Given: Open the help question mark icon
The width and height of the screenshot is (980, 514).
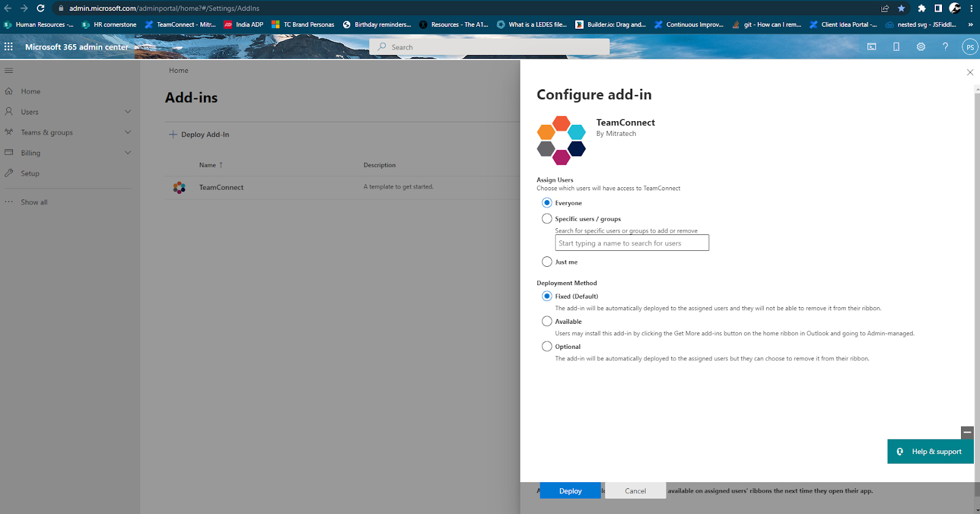Looking at the screenshot, I should 945,47.
